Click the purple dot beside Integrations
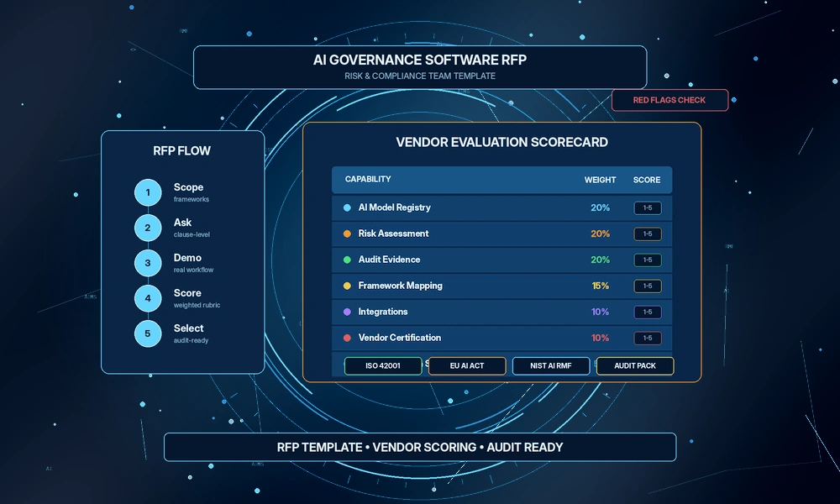840x504 pixels. (347, 312)
